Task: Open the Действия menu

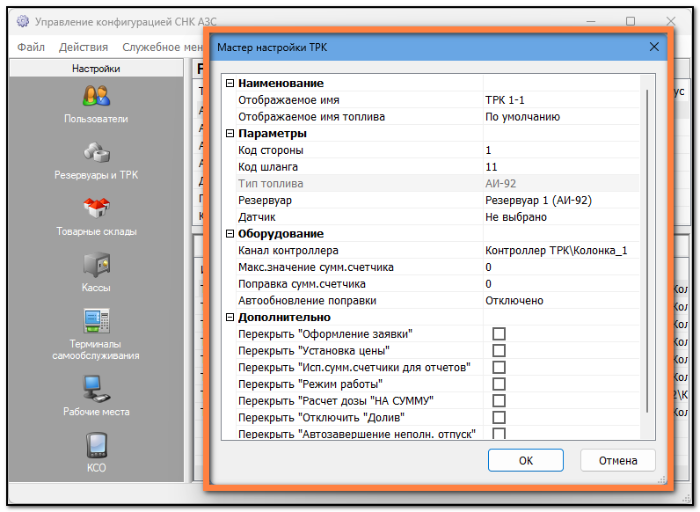Action: coord(83,47)
